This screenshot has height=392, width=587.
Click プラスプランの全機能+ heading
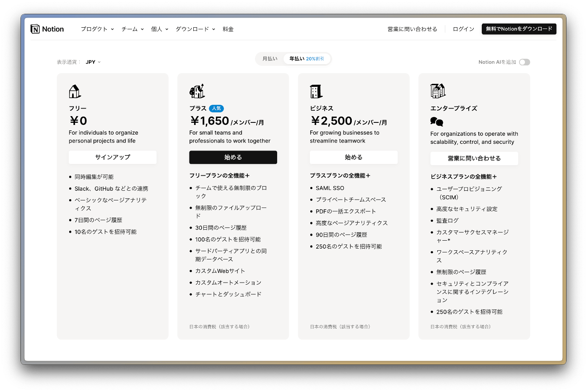tap(340, 176)
